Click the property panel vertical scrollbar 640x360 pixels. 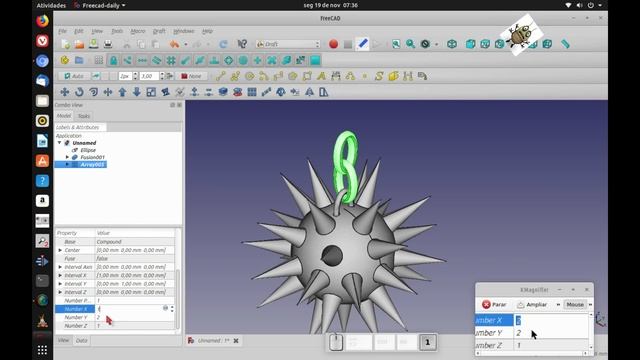[x=178, y=299]
